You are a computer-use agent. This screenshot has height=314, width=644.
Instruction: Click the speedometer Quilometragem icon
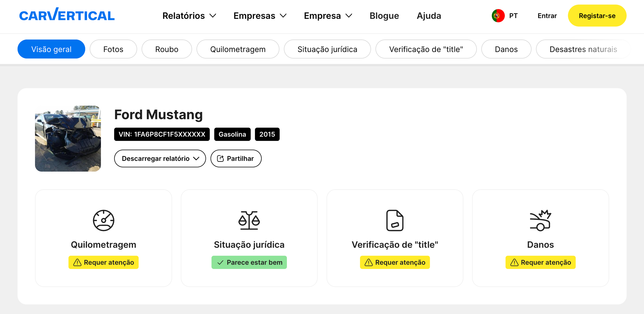coord(103,220)
